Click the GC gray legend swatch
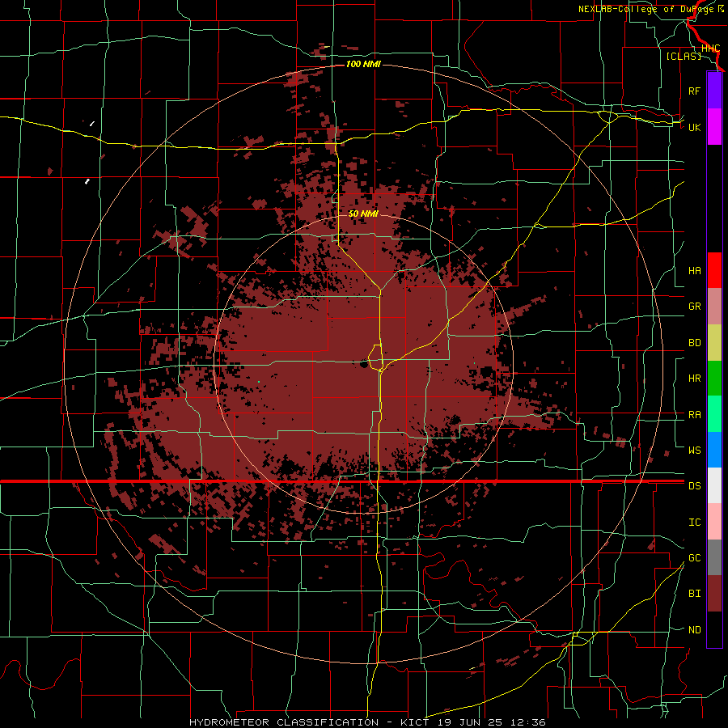728x728 pixels. (x=714, y=557)
